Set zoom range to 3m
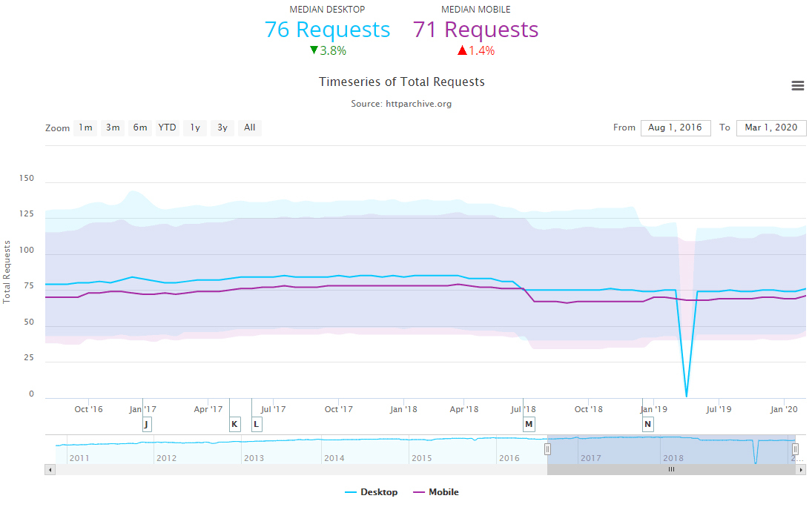Image resolution: width=812 pixels, height=507 pixels. pyautogui.click(x=113, y=127)
